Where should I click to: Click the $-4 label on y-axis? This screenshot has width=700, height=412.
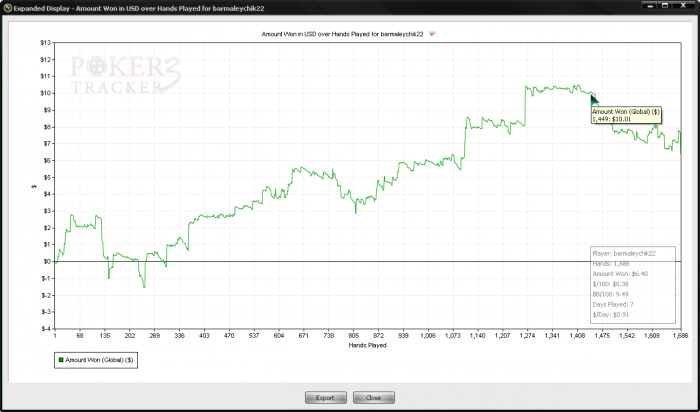click(46, 329)
